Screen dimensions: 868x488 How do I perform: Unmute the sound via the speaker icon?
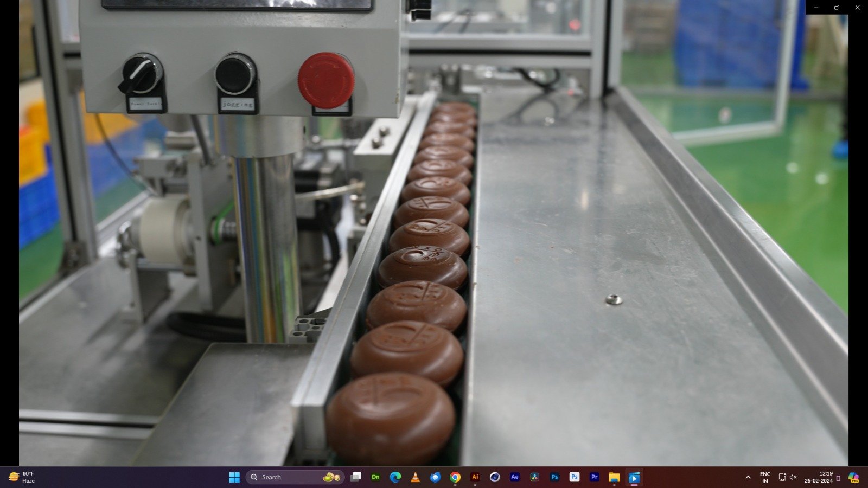(x=793, y=477)
